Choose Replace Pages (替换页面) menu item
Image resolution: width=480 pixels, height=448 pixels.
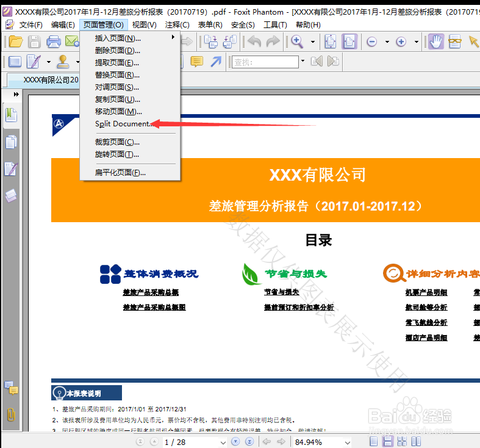[130, 75]
